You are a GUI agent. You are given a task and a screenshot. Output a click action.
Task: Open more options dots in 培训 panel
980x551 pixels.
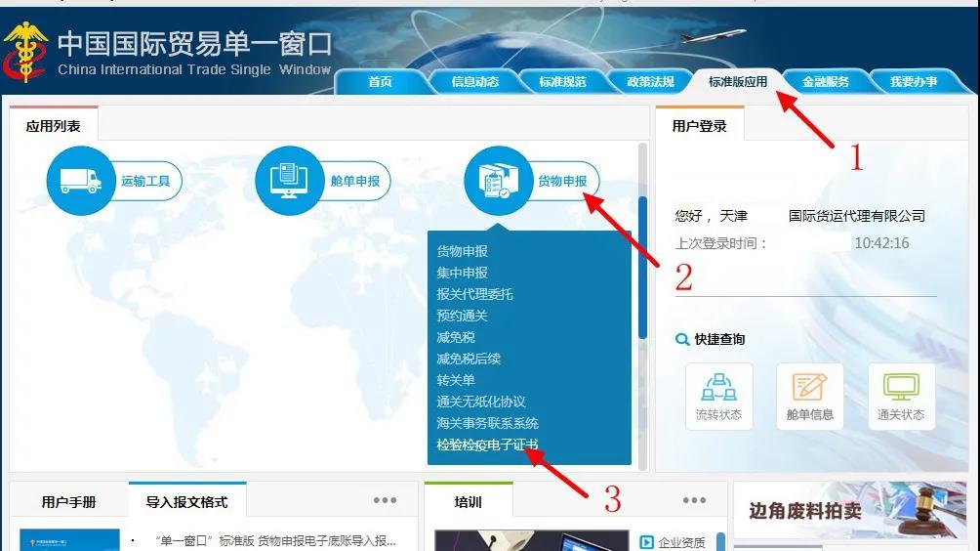(x=694, y=500)
